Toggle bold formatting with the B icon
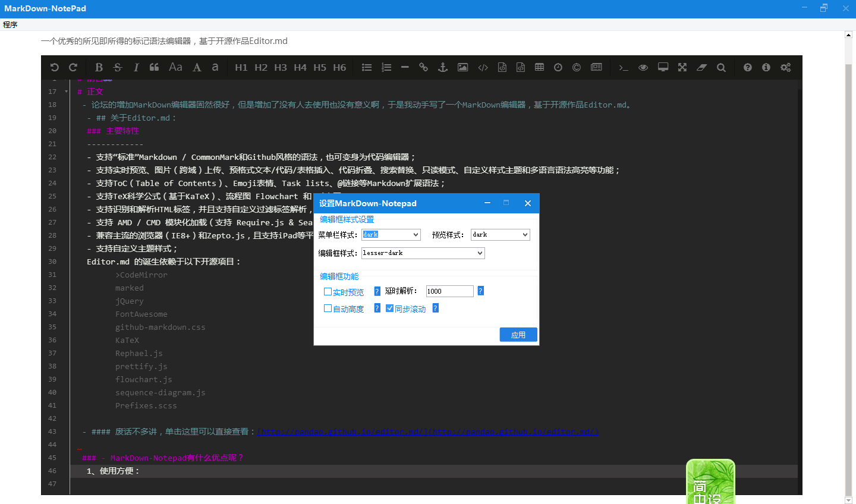This screenshot has height=504, width=856. coord(99,67)
